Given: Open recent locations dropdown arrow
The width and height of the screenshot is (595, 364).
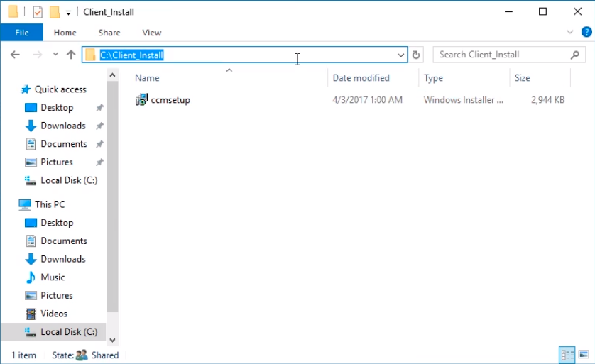Looking at the screenshot, I should pyautogui.click(x=55, y=54).
